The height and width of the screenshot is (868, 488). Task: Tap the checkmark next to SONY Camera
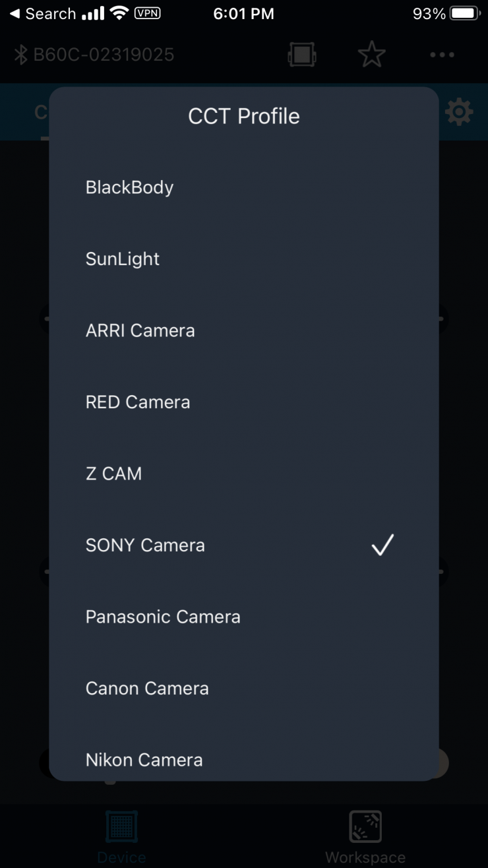point(382,545)
